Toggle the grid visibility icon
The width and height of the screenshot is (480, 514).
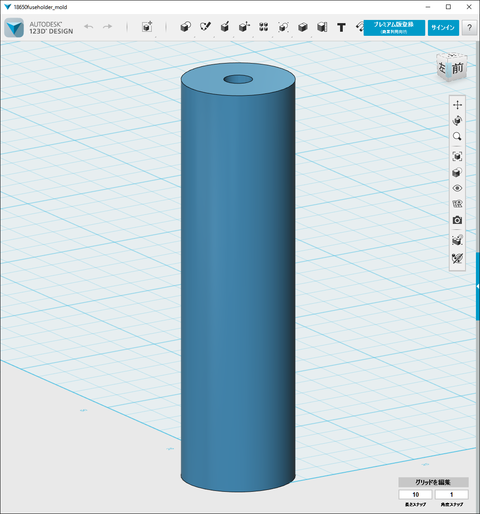pos(457,204)
